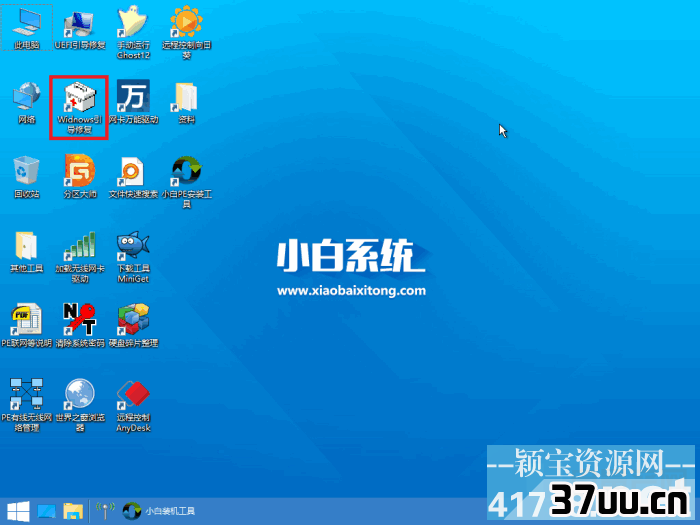Image resolution: width=700 pixels, height=525 pixels.
Task: Open the 世界之窗浏览器 icon
Action: [80, 405]
